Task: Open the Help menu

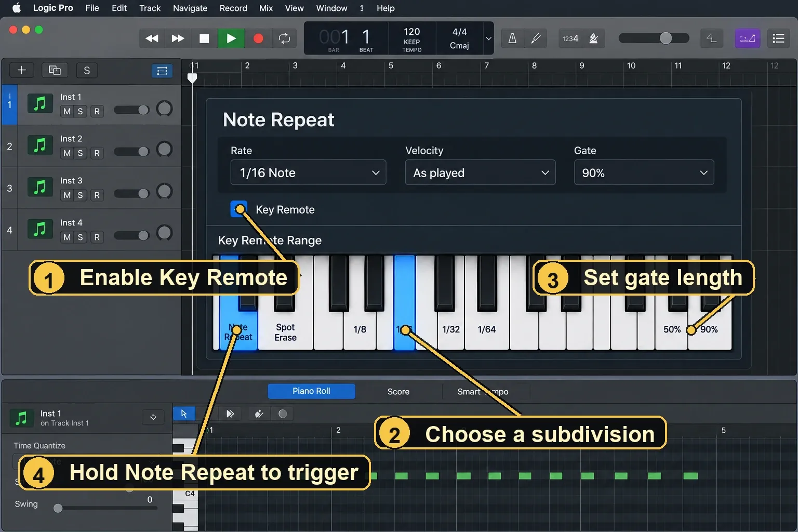Action: coord(385,8)
